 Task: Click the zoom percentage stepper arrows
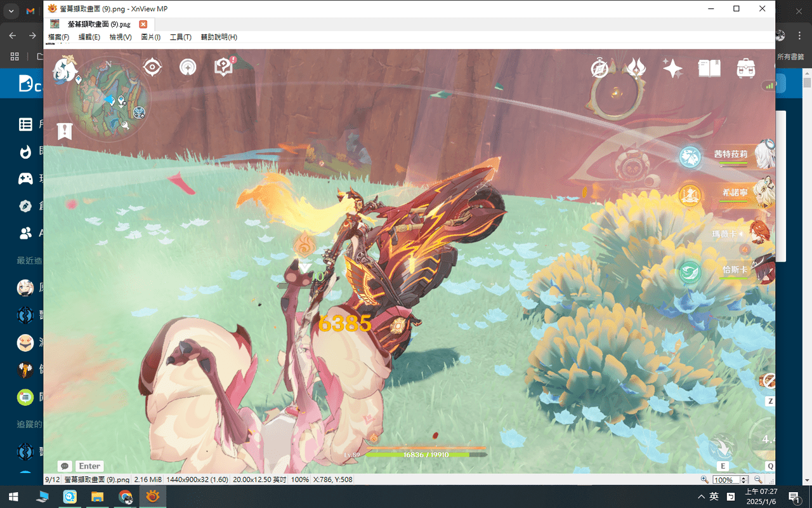tap(745, 479)
